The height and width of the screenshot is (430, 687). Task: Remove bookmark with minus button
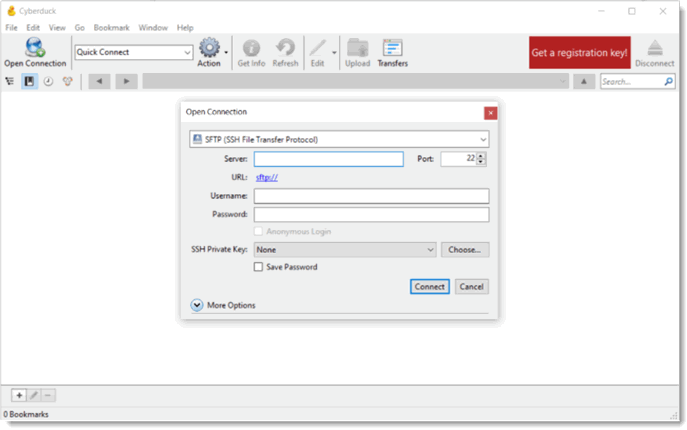pyautogui.click(x=48, y=395)
